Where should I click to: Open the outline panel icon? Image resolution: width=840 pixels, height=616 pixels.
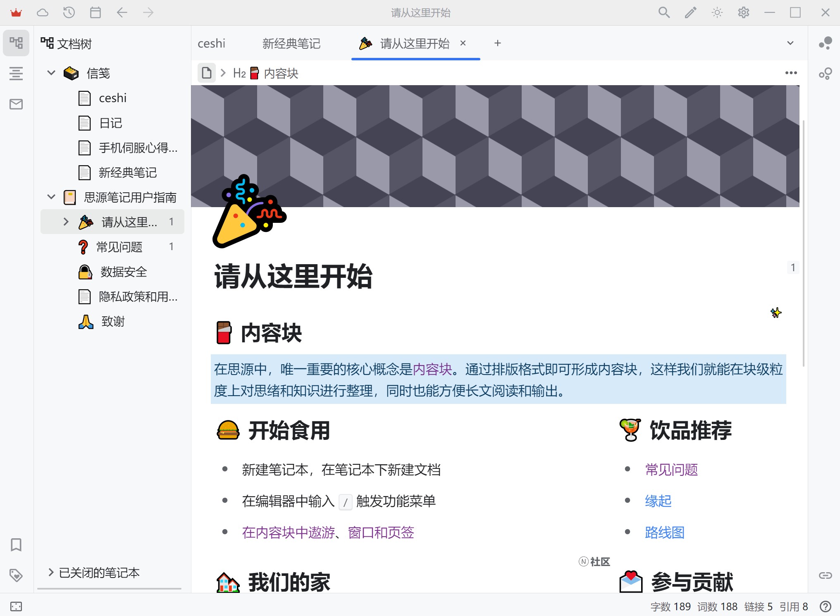[x=16, y=74]
